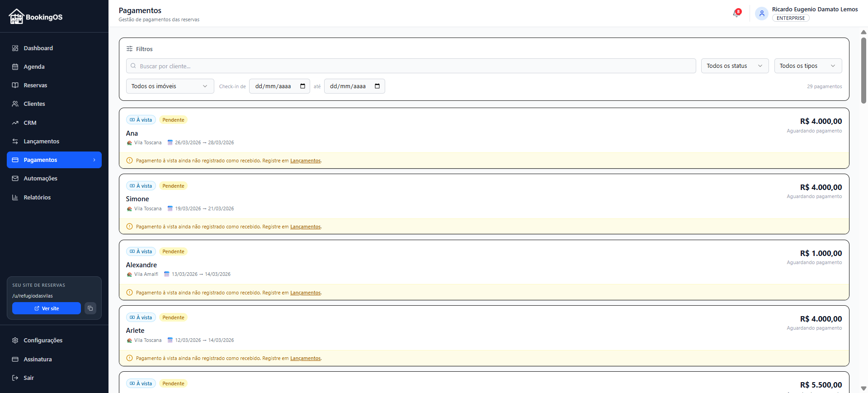Copy the booking site URL icon
This screenshot has height=393, width=868.
pos(90,308)
